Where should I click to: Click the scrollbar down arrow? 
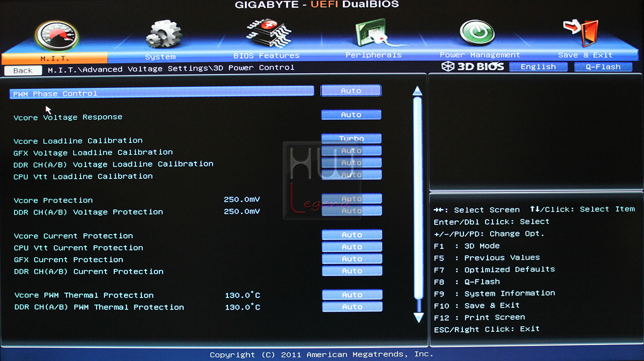[x=418, y=317]
